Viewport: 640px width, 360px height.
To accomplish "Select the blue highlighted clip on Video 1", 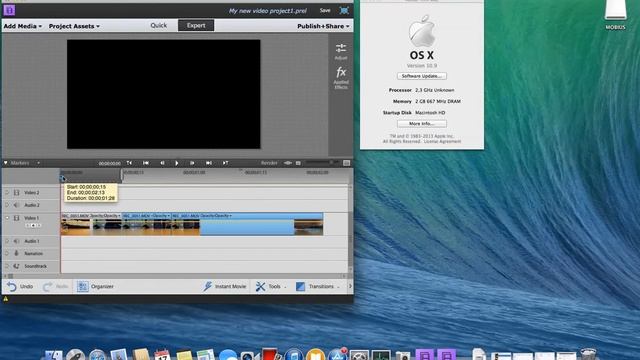I will point(247,225).
